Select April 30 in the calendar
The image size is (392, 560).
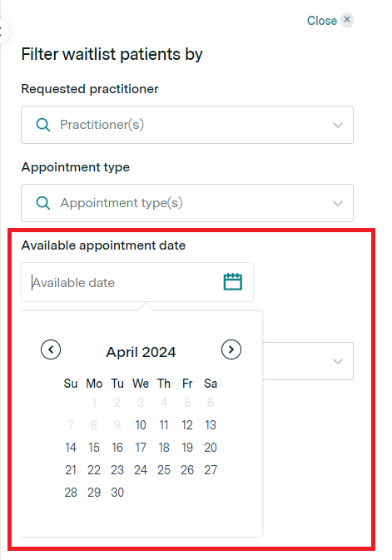[x=117, y=493]
